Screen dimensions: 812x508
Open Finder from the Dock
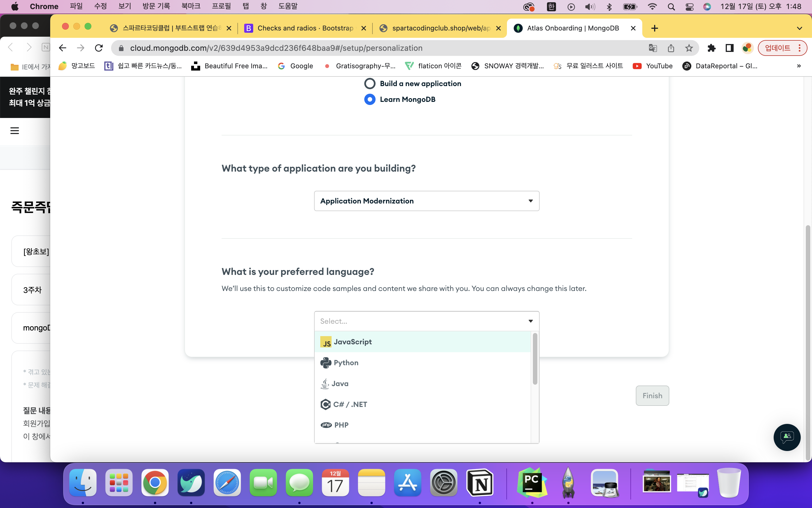pos(83,483)
